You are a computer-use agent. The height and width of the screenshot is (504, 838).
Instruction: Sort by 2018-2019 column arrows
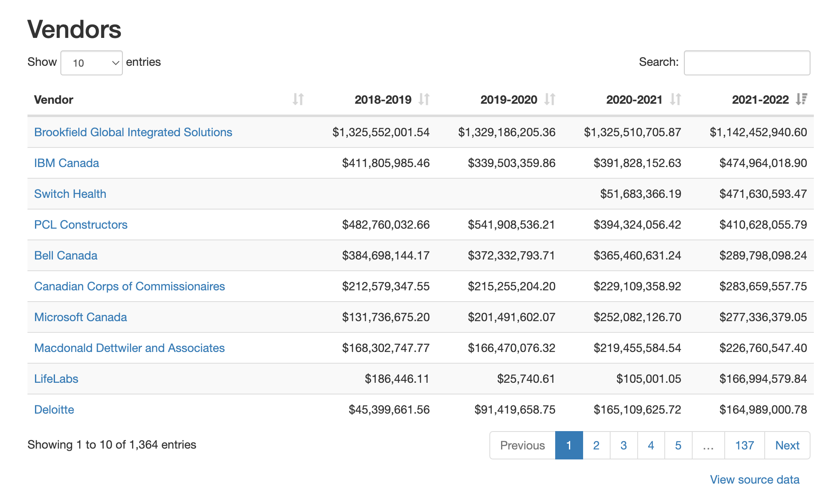pos(424,99)
